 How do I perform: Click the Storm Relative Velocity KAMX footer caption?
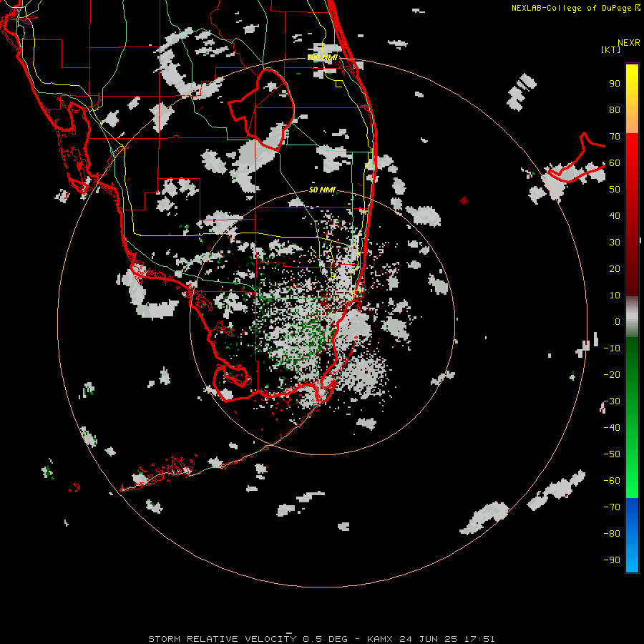coord(321,639)
